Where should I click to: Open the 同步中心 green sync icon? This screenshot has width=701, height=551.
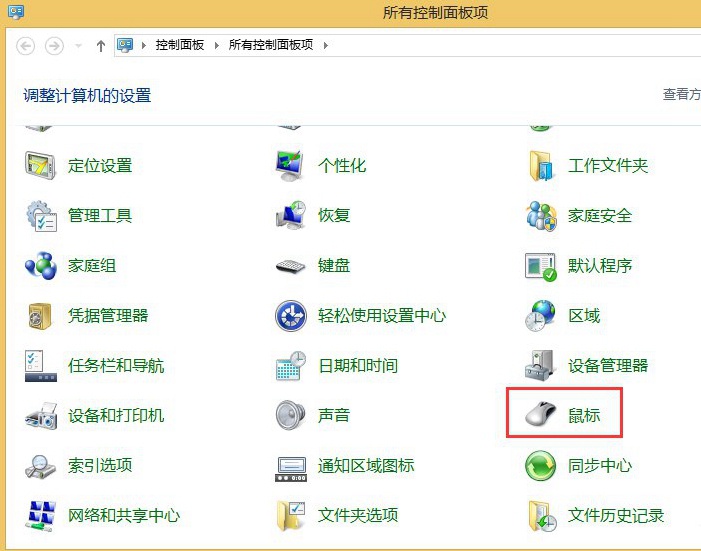[x=541, y=466]
